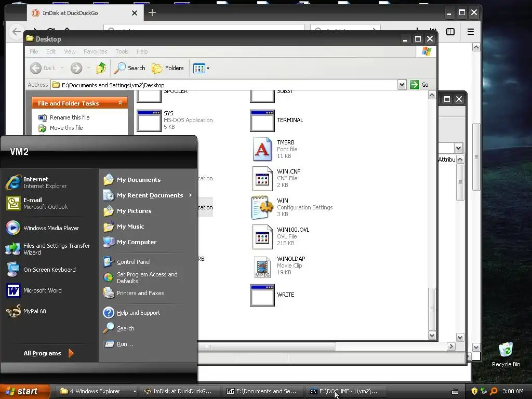Open Recycle Bin on desktop
The image size is (532, 399).
pyautogui.click(x=506, y=355)
